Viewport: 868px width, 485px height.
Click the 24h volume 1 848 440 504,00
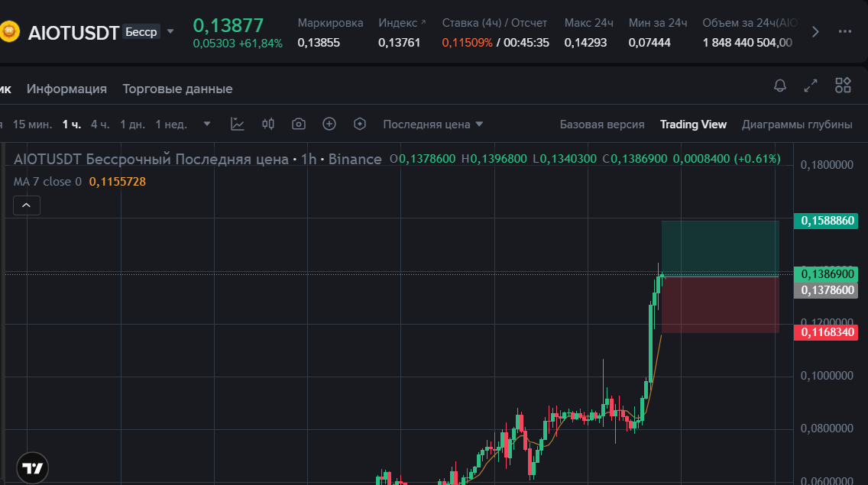coord(747,43)
